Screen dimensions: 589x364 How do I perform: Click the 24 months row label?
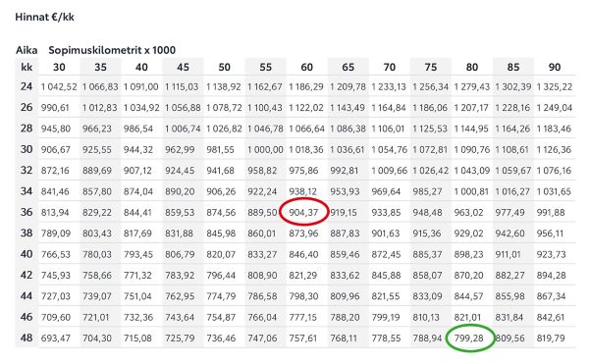tap(27, 86)
